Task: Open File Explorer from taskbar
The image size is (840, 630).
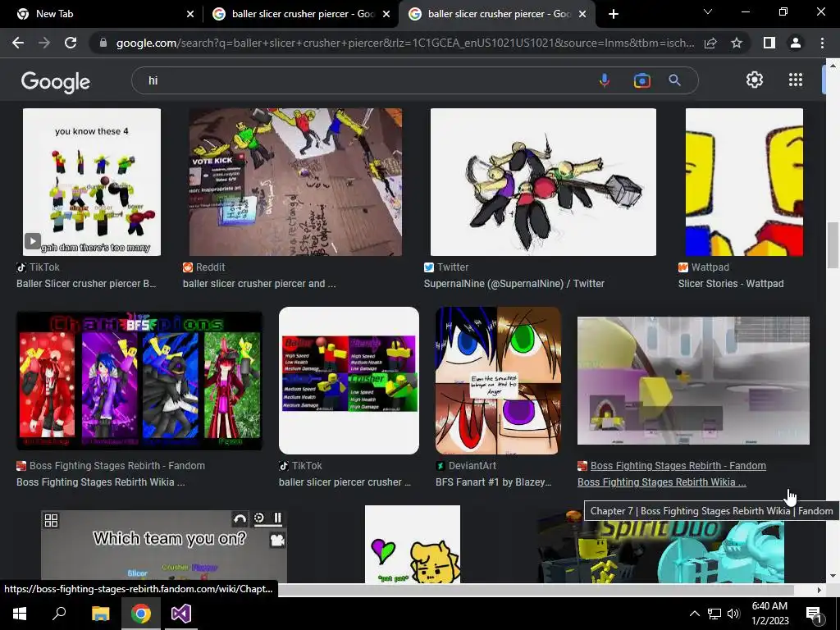Action: coord(100,614)
